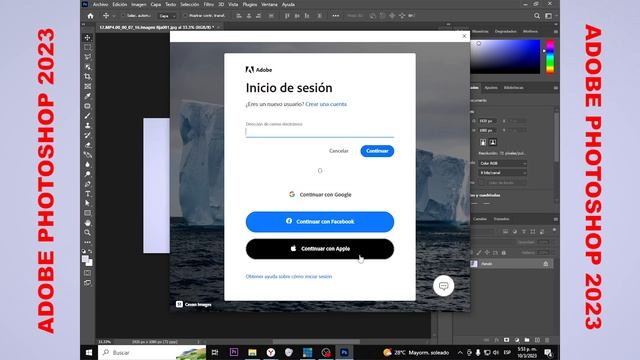
Task: Select the Blur tool
Action: click(x=87, y=164)
